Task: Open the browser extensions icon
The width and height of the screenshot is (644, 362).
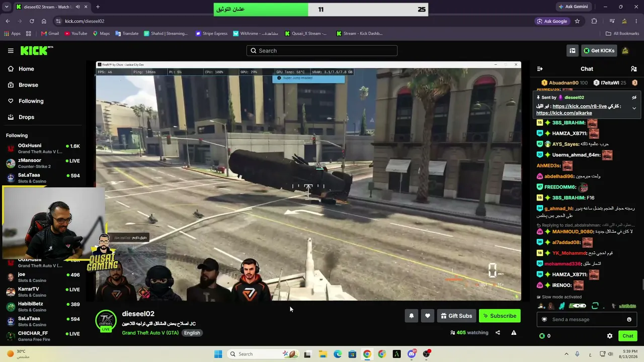Action: (594, 21)
